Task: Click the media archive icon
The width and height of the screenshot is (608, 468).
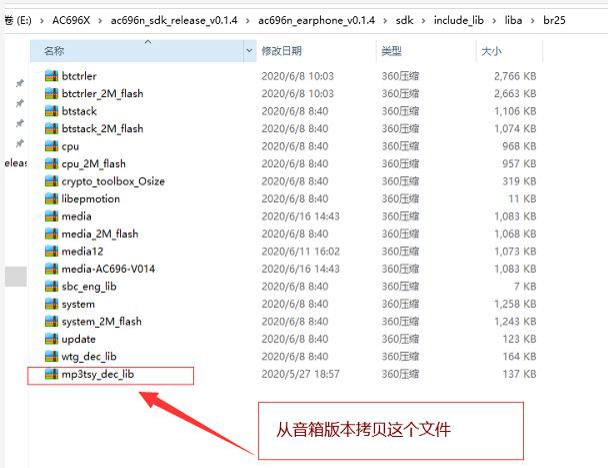Action: (52, 216)
